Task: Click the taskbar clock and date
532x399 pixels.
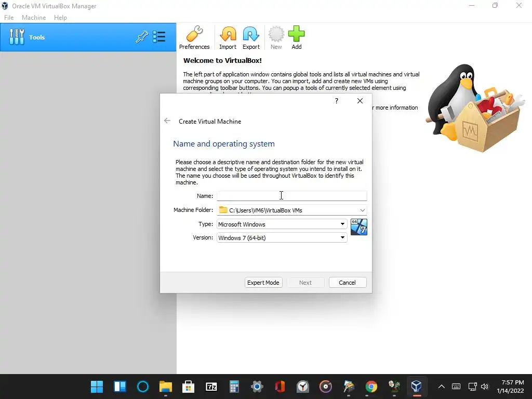Action: (511, 387)
